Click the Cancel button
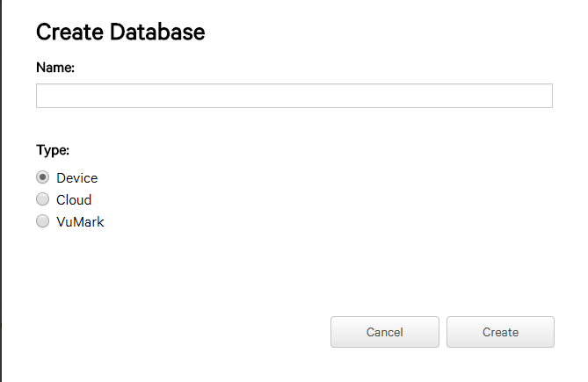The image size is (588, 382). 385,332
